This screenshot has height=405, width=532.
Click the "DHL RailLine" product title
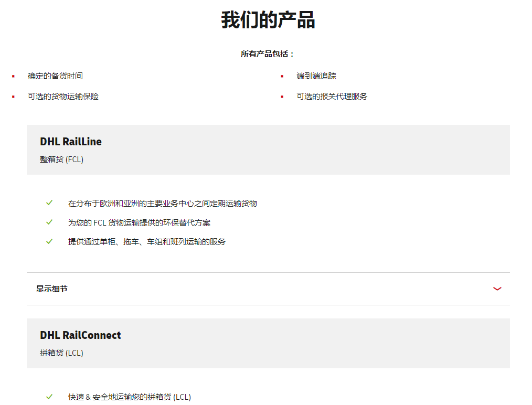tap(71, 142)
